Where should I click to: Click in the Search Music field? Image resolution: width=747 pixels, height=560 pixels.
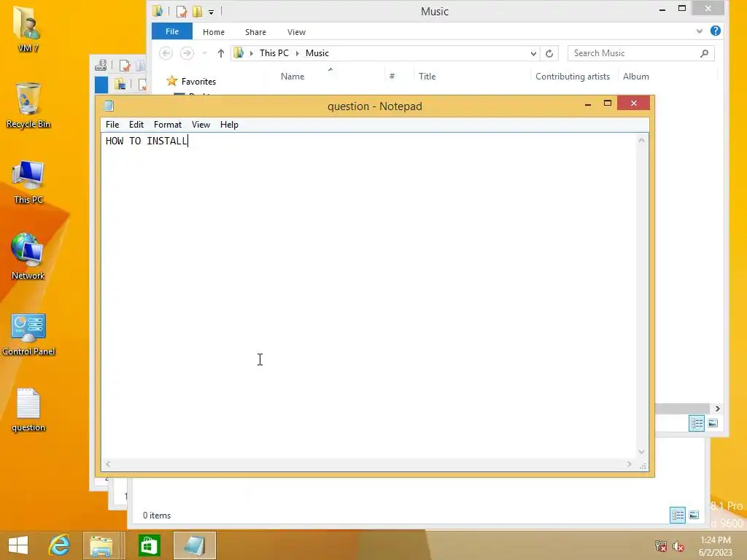(x=634, y=53)
